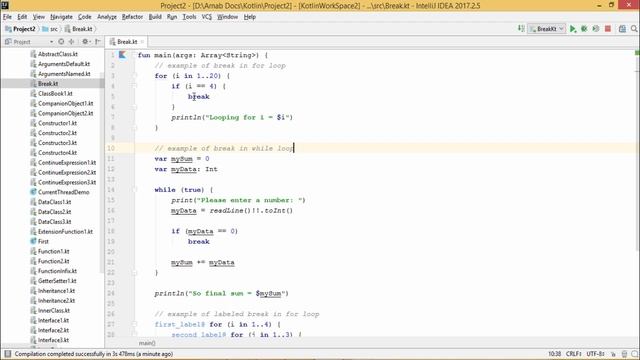Open the Hector inspector icon in status bar
The image size is (640, 360).
click(x=624, y=354)
